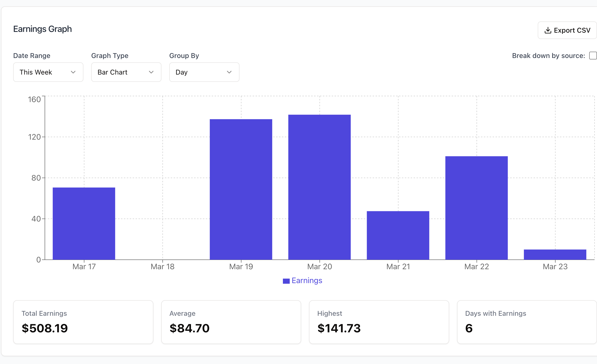Click the download icon in Export CSV
597x364 pixels.
(x=548, y=30)
